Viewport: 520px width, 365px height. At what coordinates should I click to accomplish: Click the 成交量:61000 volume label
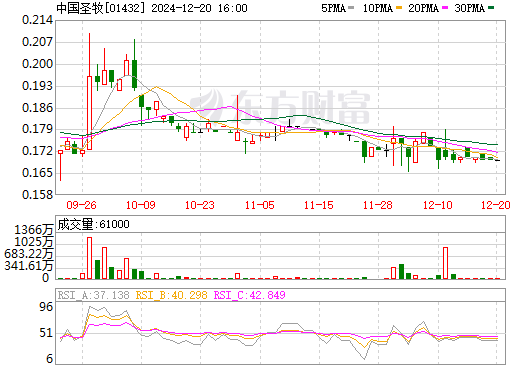93,224
